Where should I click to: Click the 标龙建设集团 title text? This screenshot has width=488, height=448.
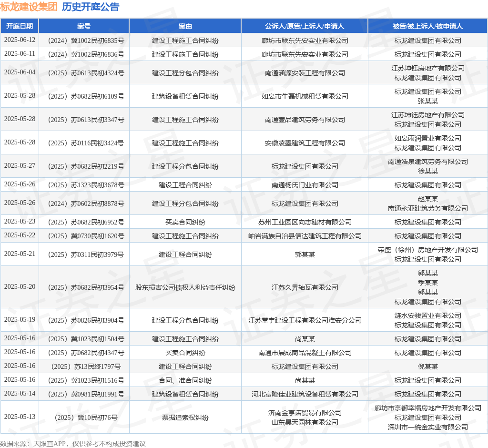pyautogui.click(x=29, y=7)
